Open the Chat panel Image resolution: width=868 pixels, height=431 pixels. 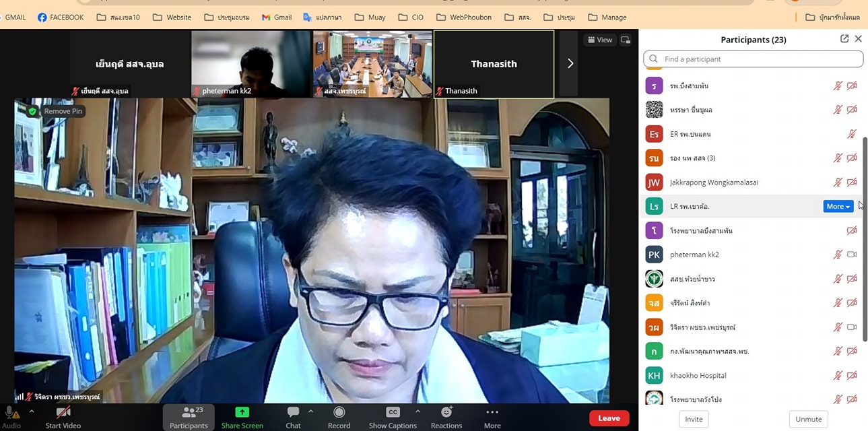point(293,417)
